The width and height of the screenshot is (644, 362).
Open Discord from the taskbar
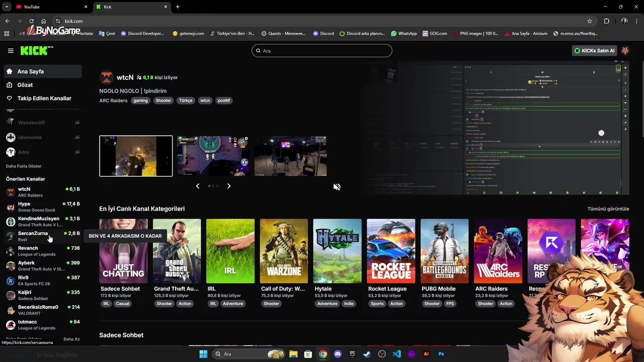pos(338,354)
